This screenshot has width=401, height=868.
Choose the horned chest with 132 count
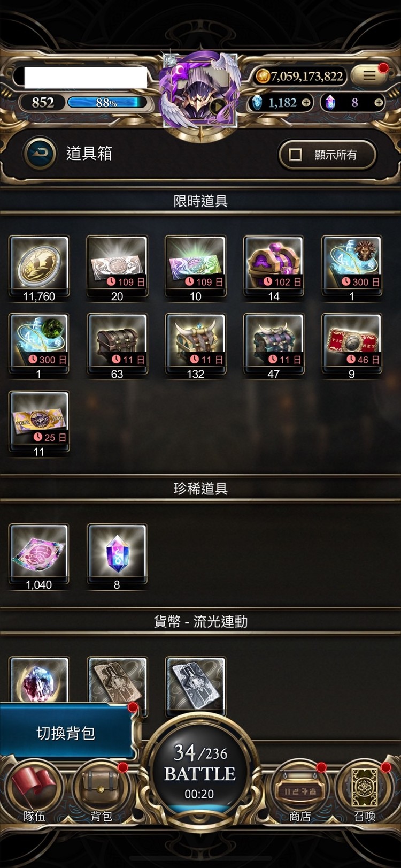pos(195,346)
